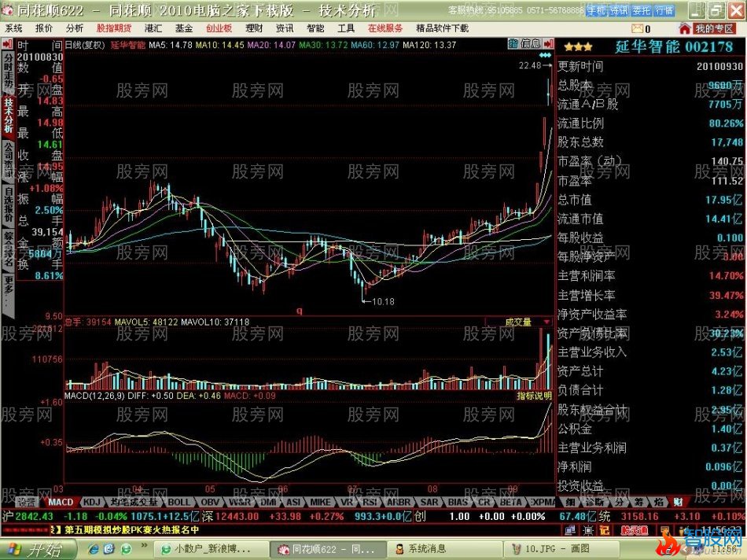Select 技术分析 sidebar tab
The height and width of the screenshot is (560, 747).
click(8, 116)
